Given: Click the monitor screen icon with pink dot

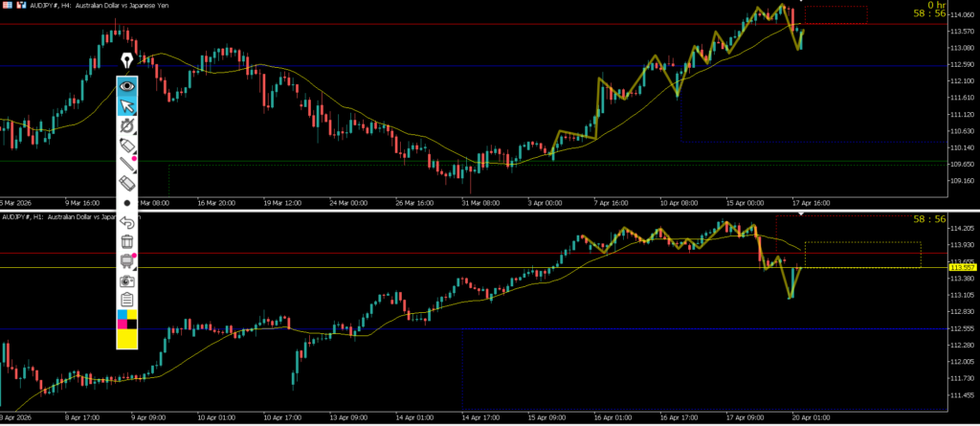Looking at the screenshot, I should pyautogui.click(x=127, y=260).
